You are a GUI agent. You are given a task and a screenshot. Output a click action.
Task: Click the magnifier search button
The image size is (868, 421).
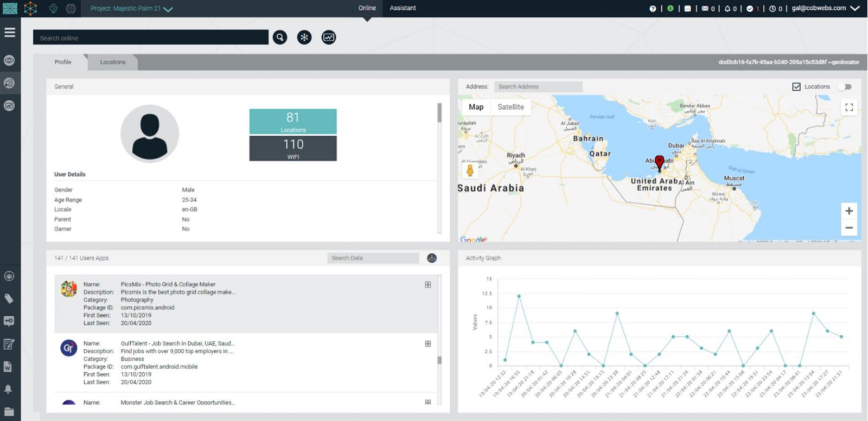point(280,37)
